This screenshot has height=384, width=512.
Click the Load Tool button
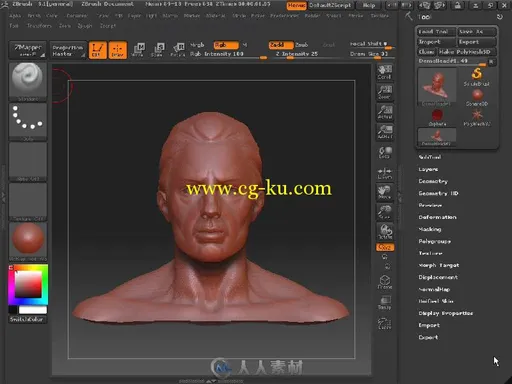436,32
